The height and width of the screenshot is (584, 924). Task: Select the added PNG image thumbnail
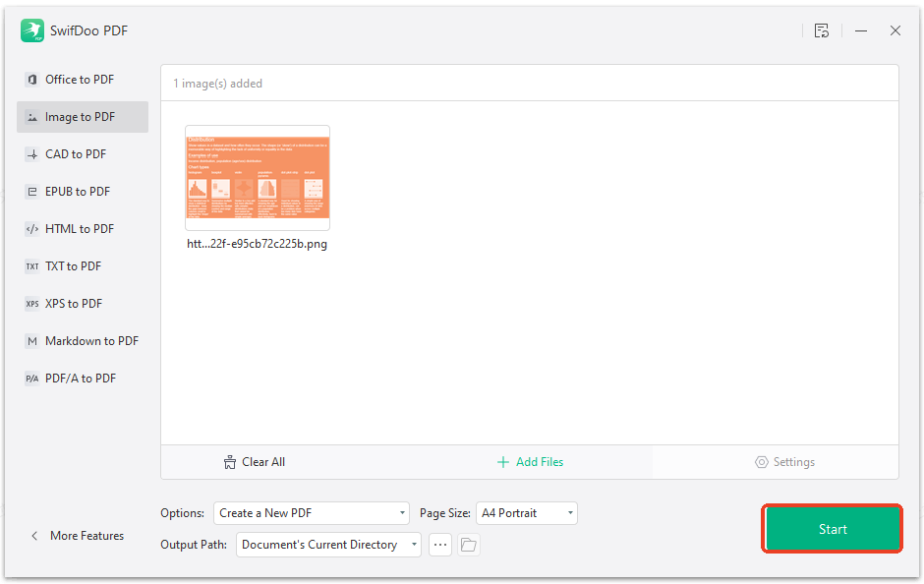tap(257, 178)
